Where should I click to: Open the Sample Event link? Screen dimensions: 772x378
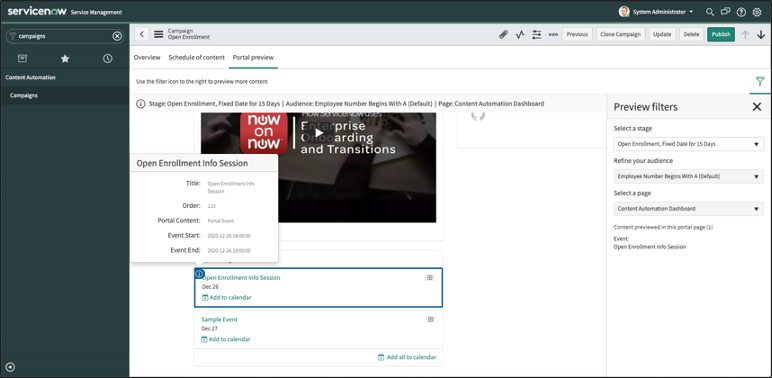[219, 319]
